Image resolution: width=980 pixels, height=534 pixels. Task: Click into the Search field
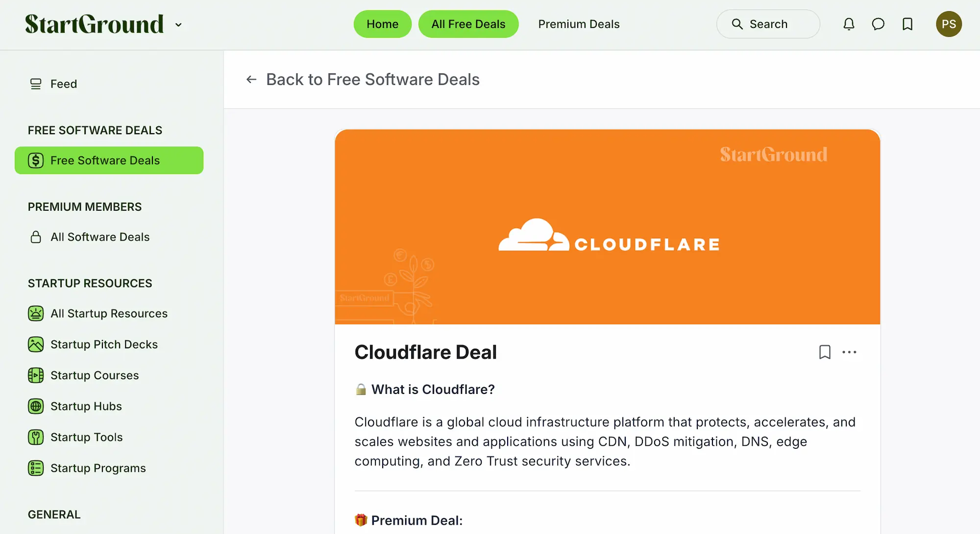click(x=768, y=24)
